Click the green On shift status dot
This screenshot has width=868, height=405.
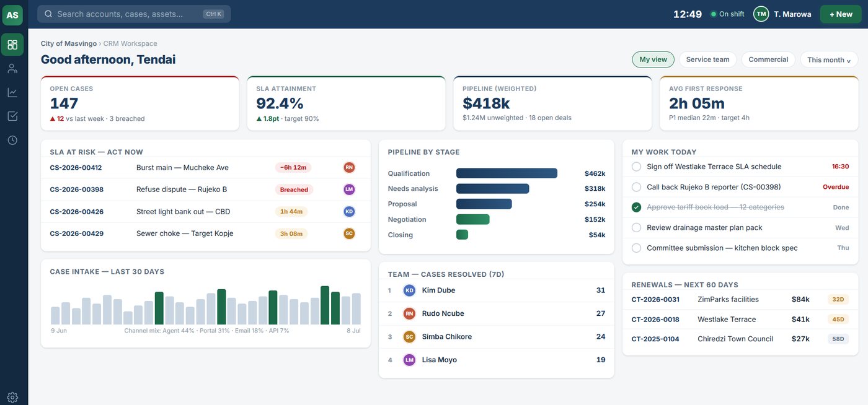pyautogui.click(x=714, y=14)
